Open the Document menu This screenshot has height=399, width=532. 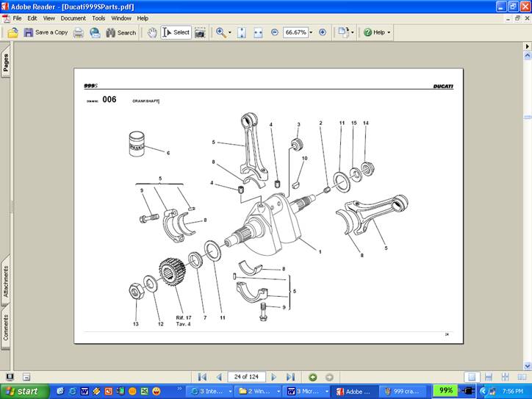click(x=73, y=18)
